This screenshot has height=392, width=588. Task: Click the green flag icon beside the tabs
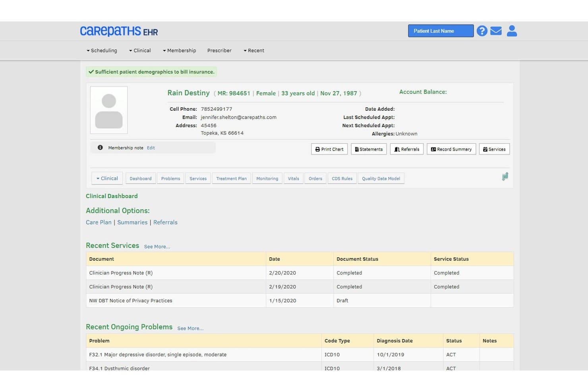pos(505,177)
